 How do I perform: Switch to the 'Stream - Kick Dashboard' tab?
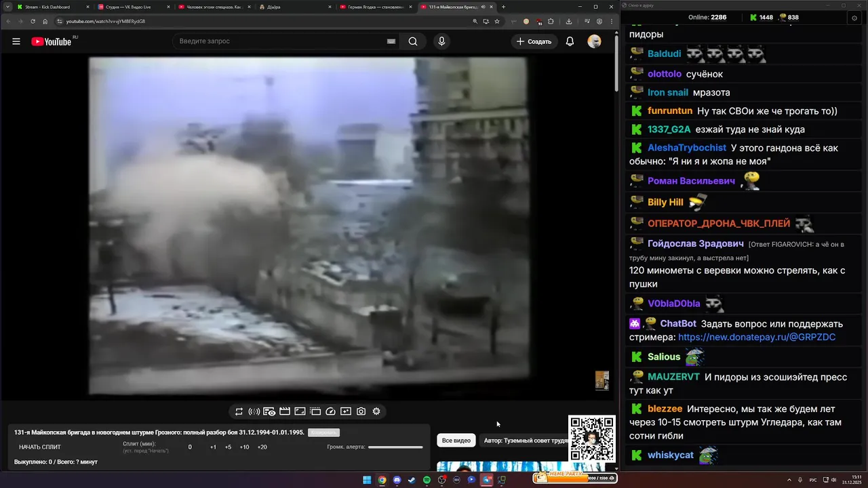point(53,7)
